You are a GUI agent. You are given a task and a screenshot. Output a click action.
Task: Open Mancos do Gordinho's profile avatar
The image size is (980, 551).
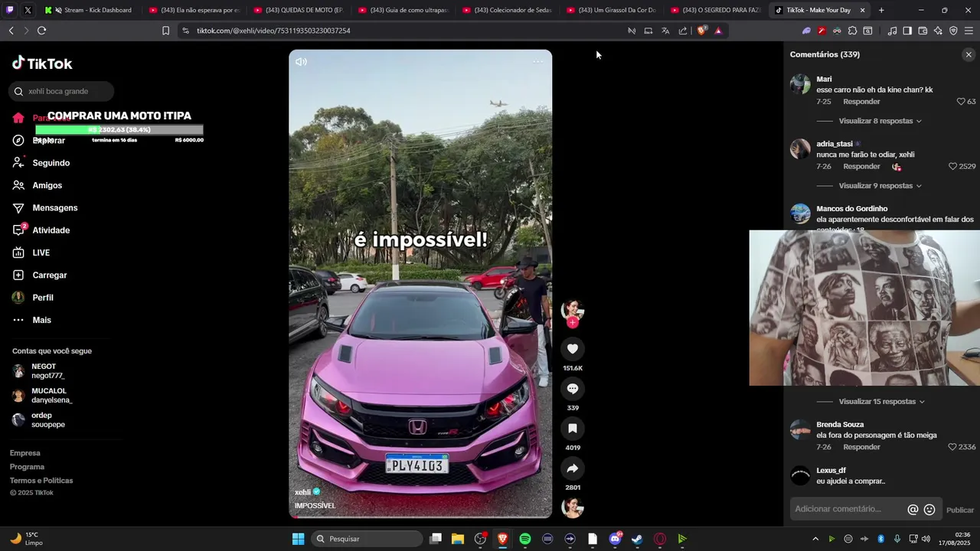click(x=800, y=214)
